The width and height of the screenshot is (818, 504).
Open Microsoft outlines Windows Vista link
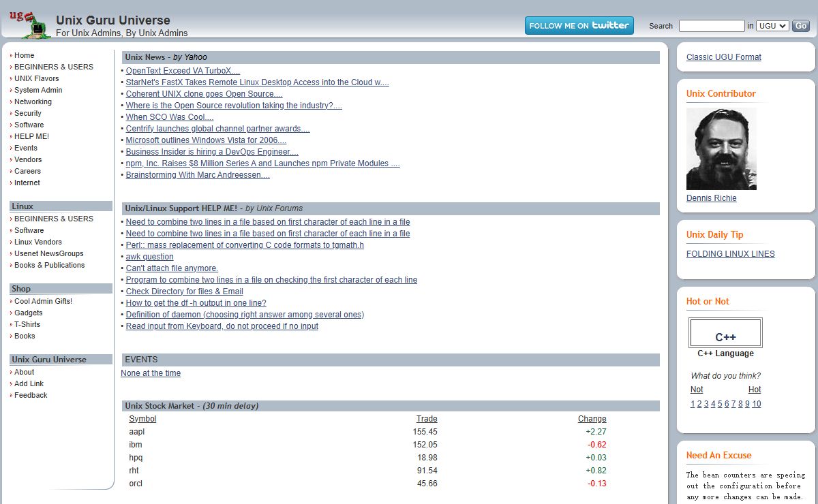coord(206,140)
